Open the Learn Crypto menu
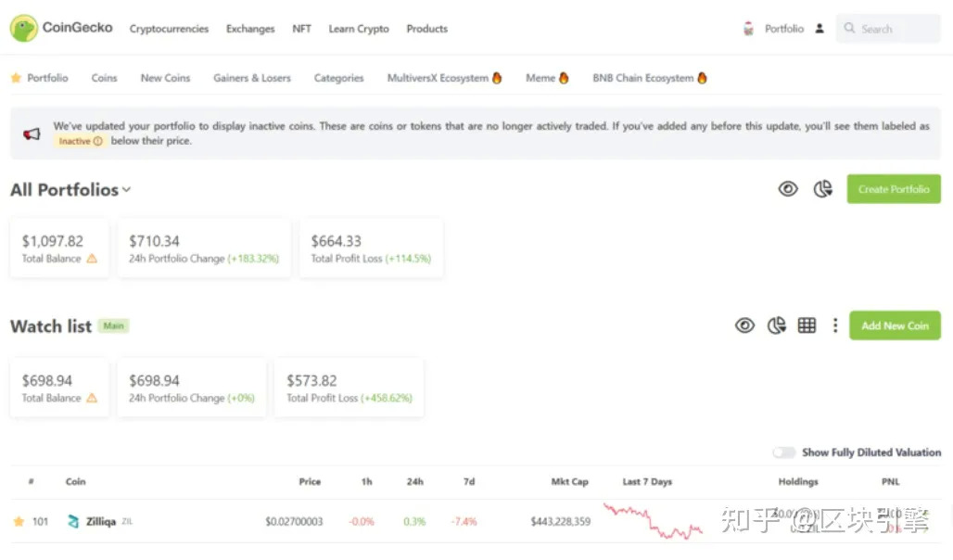The height and width of the screenshot is (560, 953). click(359, 29)
